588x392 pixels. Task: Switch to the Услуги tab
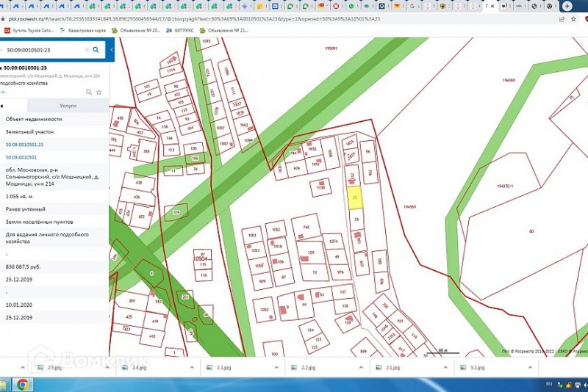coord(68,106)
